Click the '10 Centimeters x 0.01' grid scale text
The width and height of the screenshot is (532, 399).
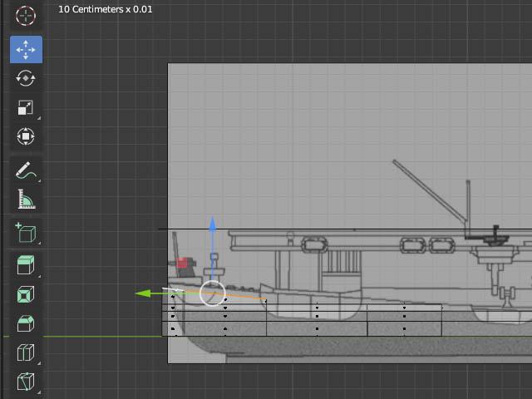pyautogui.click(x=106, y=9)
